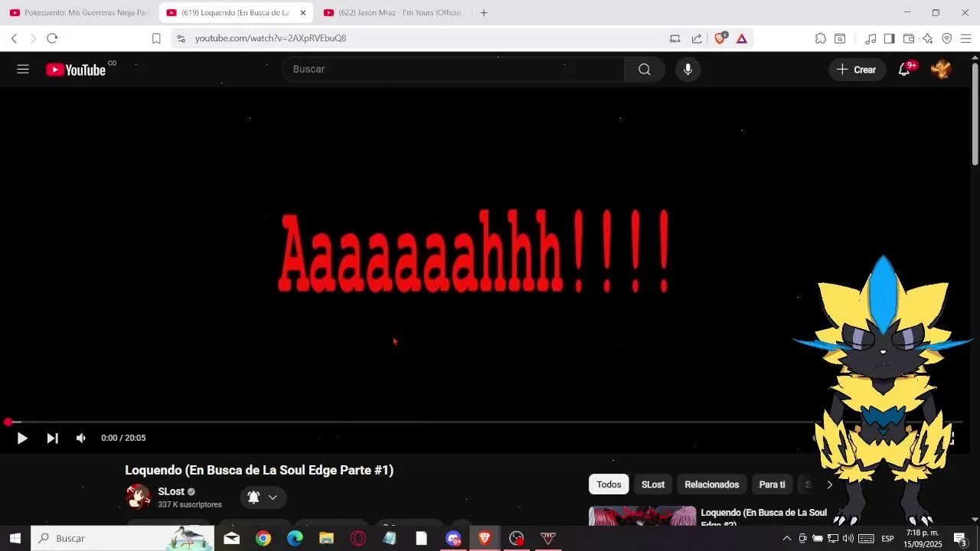Viewport: 980px width, 551px height.
Task: Expand subscription notification bell dropdown
Action: point(263,497)
